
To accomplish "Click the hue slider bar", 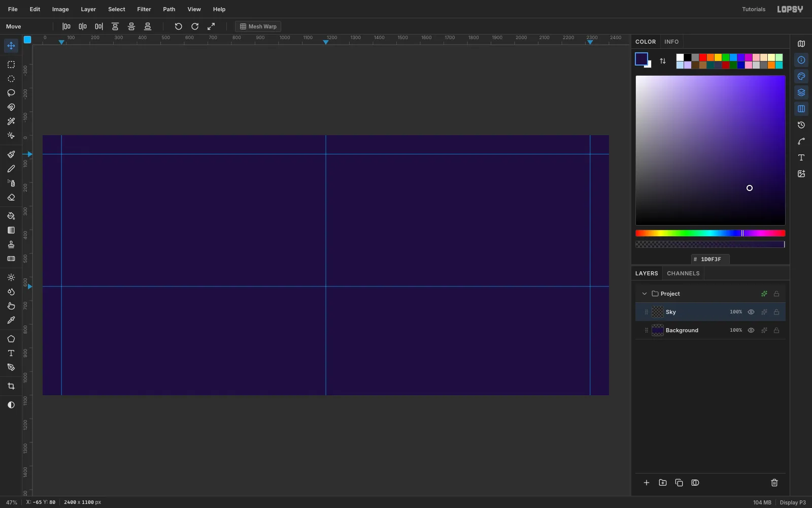I will coord(710,233).
